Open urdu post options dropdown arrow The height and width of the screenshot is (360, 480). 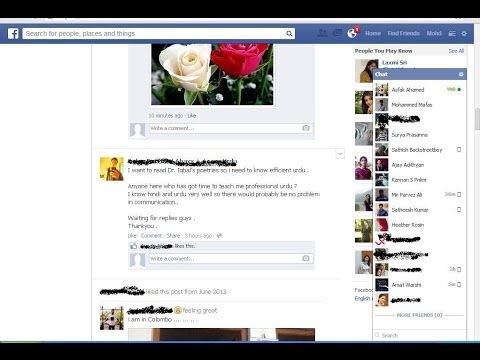tap(340, 154)
